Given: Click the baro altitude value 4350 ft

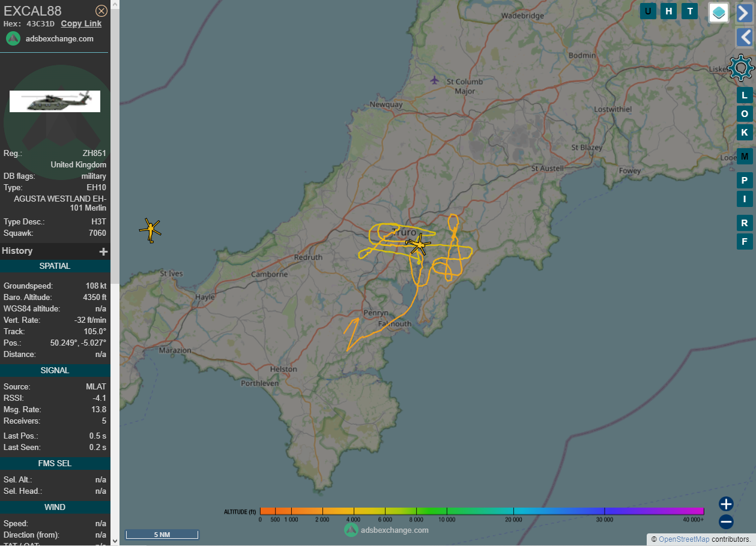Looking at the screenshot, I should (95, 297).
